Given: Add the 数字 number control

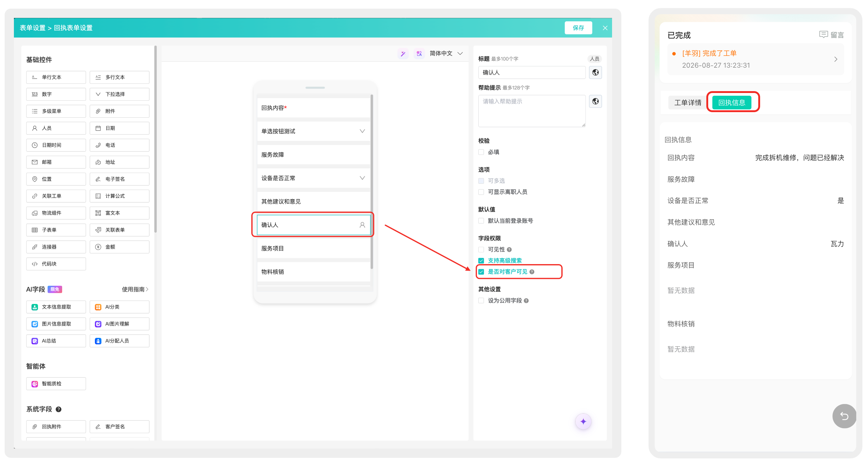Looking at the screenshot, I should (x=56, y=94).
